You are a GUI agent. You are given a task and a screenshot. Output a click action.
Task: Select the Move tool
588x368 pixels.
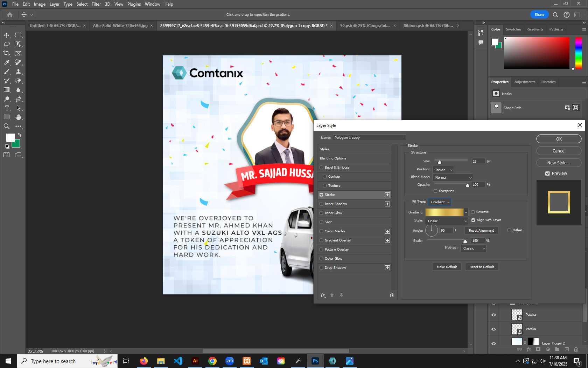7,35
